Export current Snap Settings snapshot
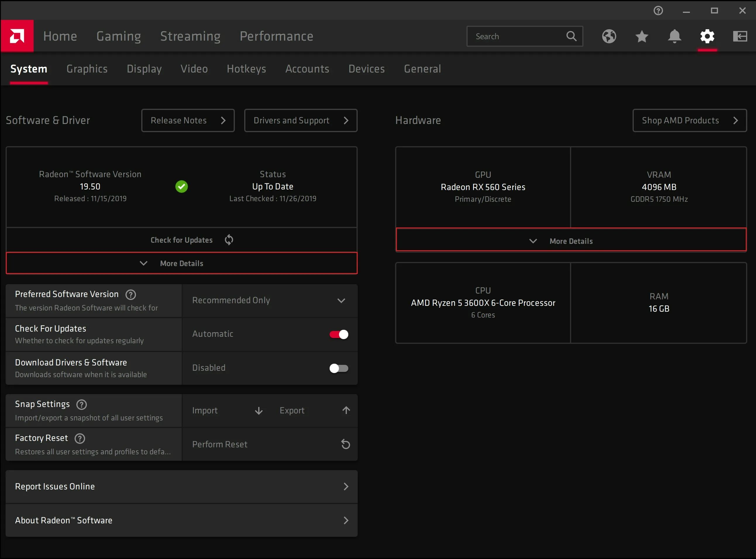Screen dimensions: 756x559 pos(314,410)
